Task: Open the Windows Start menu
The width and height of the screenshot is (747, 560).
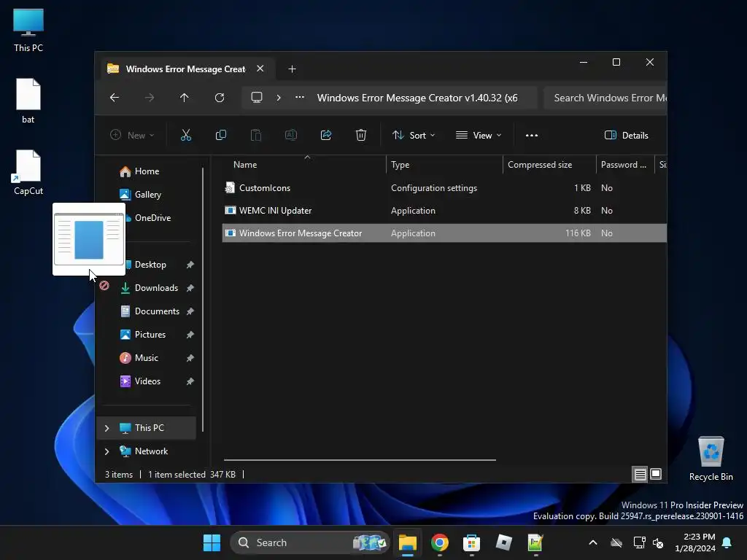Action: pyautogui.click(x=212, y=542)
